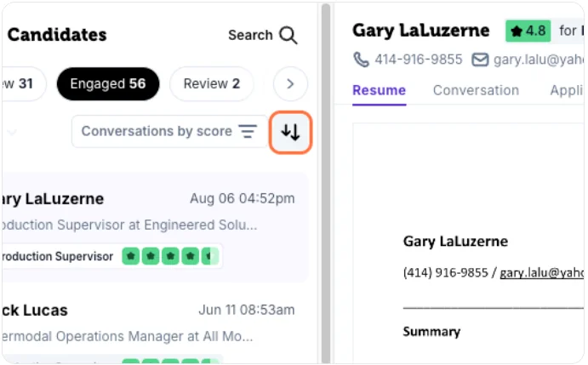Select the Engaged 56 tab

(x=108, y=83)
